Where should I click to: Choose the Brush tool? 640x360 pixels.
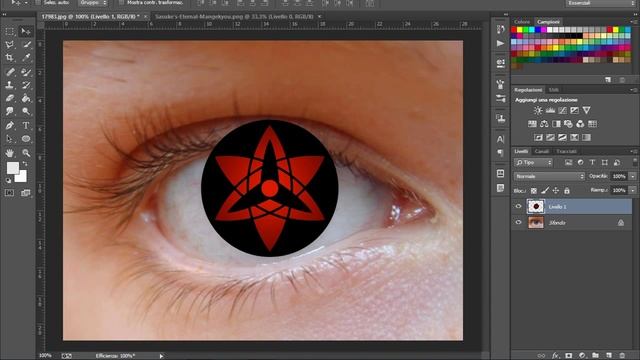coord(26,72)
